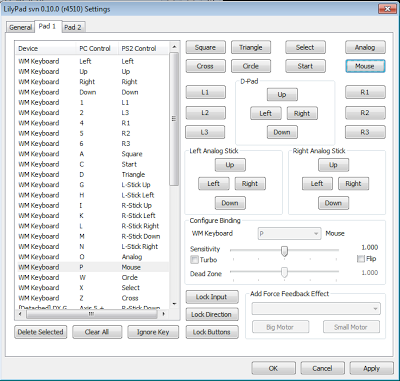Sort list by Device column header
The width and height of the screenshot is (400, 381).
pyautogui.click(x=46, y=48)
